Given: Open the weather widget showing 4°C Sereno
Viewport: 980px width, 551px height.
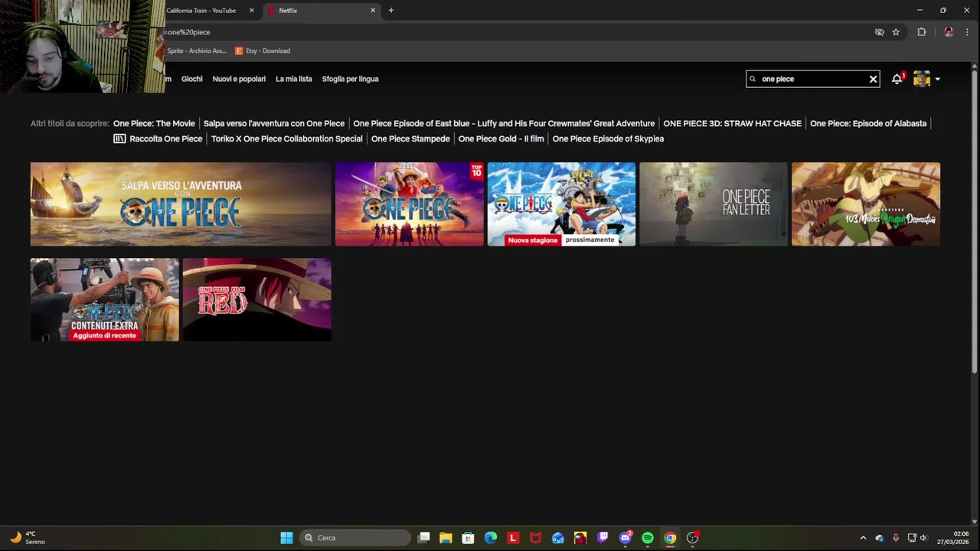Looking at the screenshot, I should tap(27, 538).
